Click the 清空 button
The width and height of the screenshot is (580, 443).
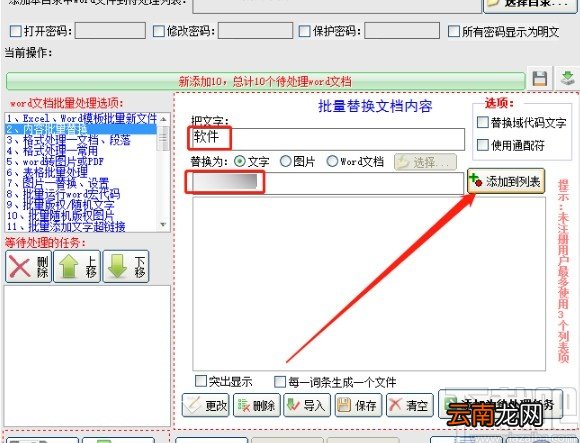[409, 405]
